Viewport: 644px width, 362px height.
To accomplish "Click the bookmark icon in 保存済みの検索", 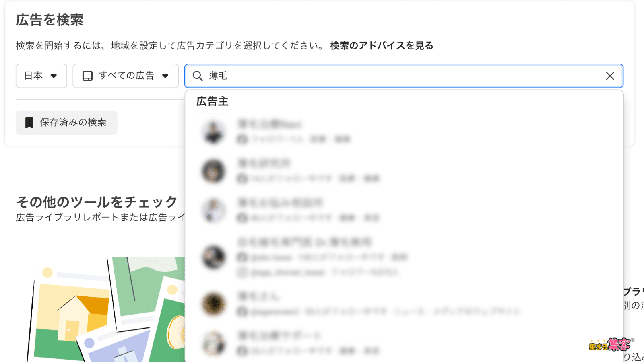I will pyautogui.click(x=29, y=123).
